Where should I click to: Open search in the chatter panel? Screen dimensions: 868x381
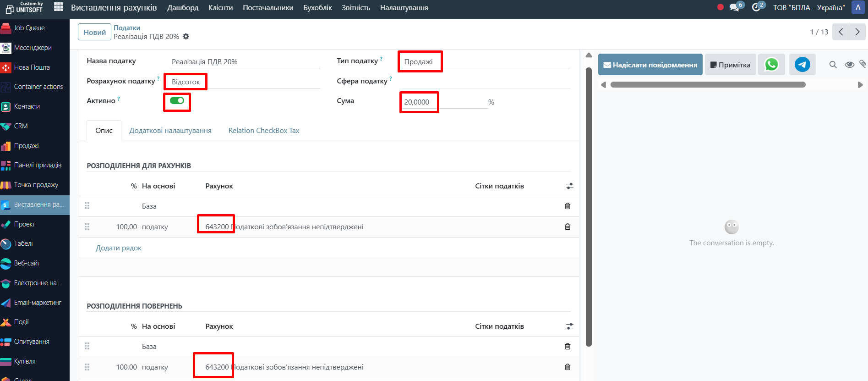click(x=833, y=65)
